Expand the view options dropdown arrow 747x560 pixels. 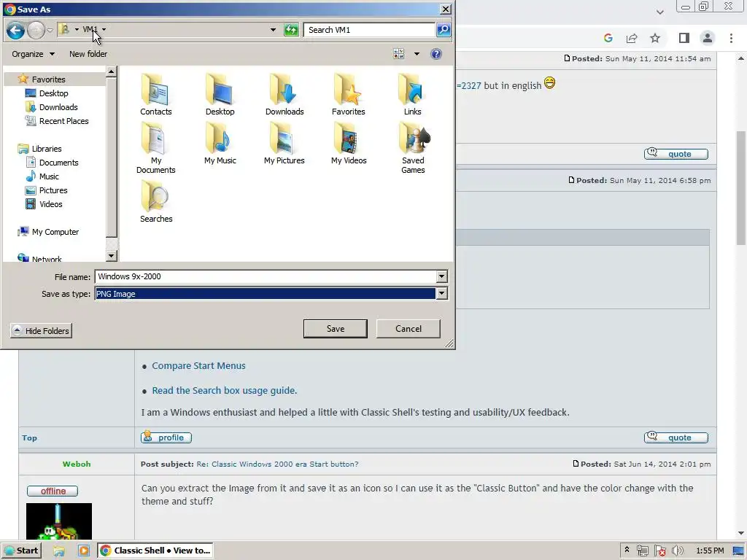point(417,54)
